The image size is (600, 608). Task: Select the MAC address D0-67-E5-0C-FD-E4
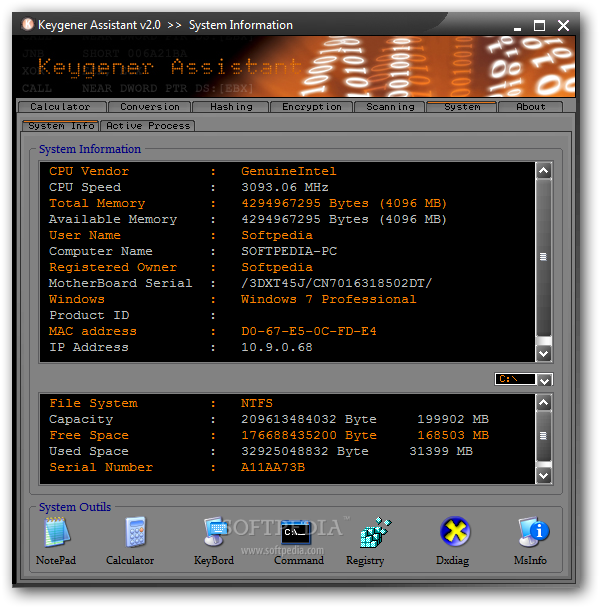309,331
